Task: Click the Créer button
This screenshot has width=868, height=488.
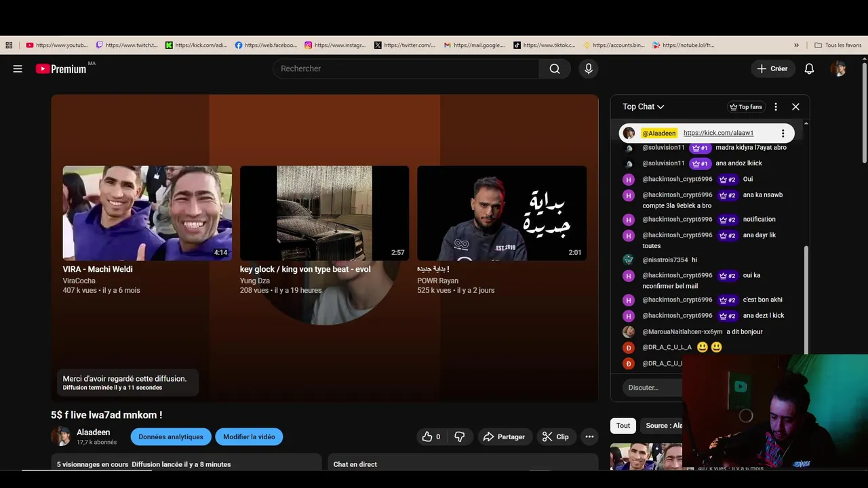Action: 773,68
